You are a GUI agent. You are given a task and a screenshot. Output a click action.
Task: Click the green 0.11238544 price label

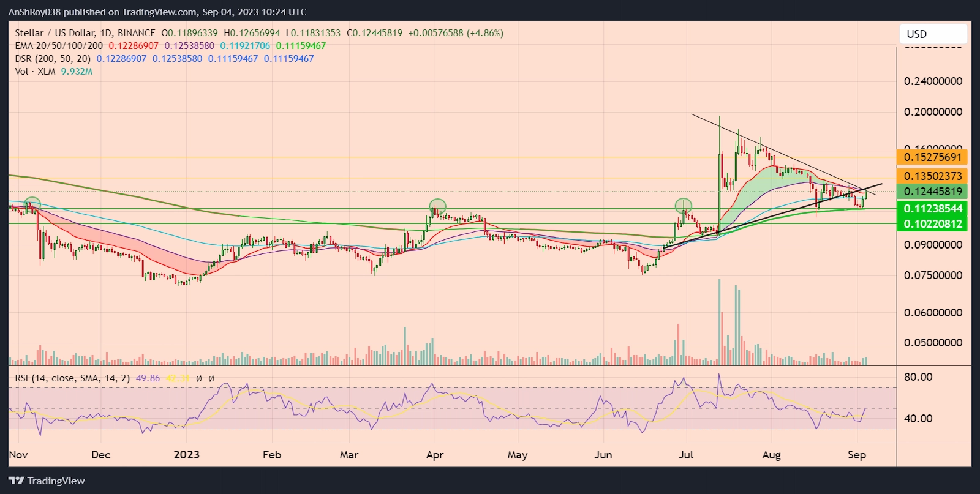[x=933, y=209]
